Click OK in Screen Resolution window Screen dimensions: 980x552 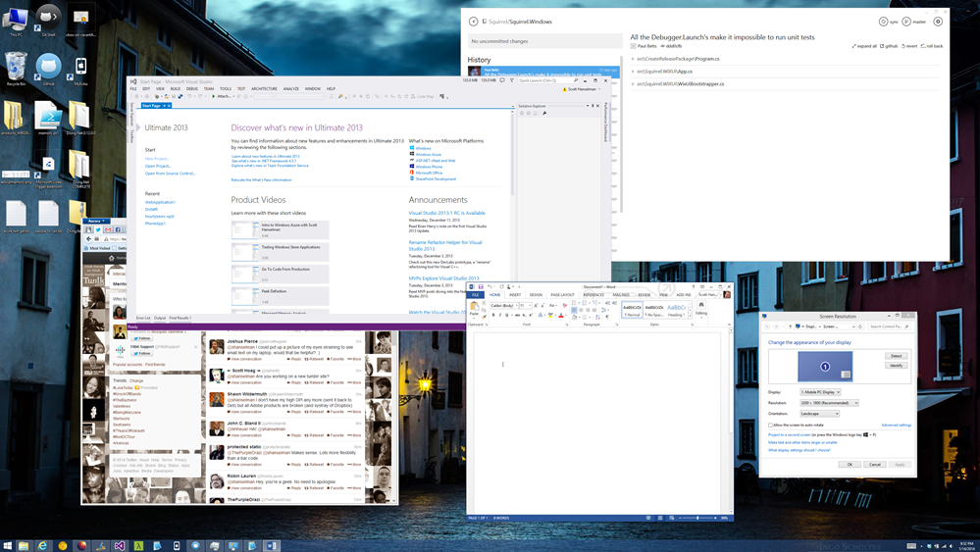tap(850, 464)
